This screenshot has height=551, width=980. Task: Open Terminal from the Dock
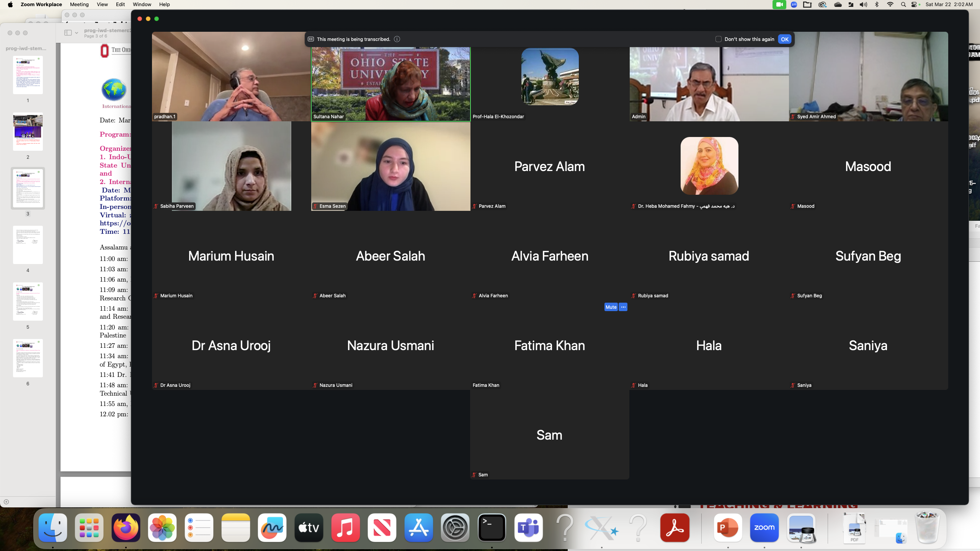[x=492, y=528]
